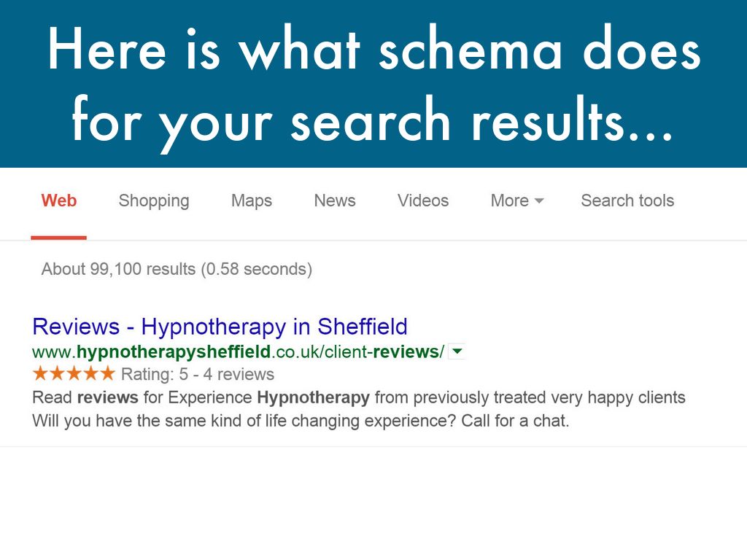This screenshot has height=560, width=747.
Task: Open the News results tab
Action: 335,201
